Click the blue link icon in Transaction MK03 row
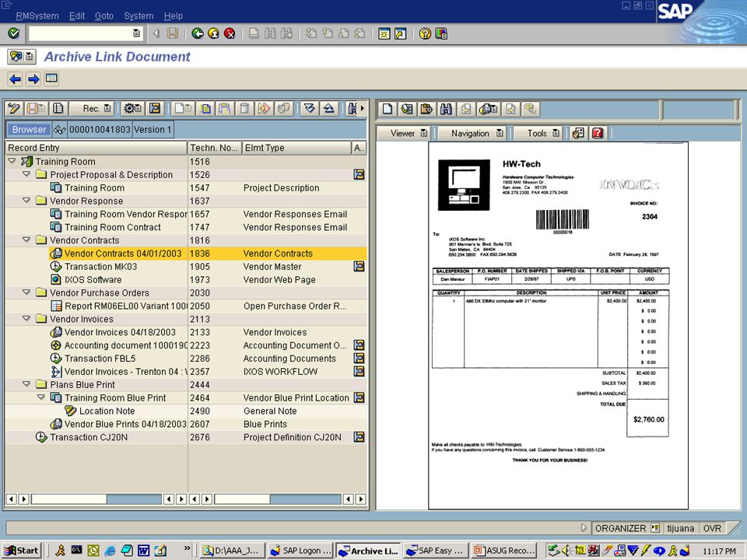 [359, 266]
